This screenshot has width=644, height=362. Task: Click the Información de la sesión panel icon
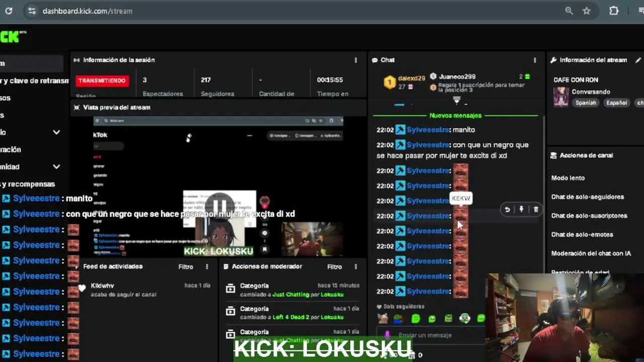coord(76,60)
